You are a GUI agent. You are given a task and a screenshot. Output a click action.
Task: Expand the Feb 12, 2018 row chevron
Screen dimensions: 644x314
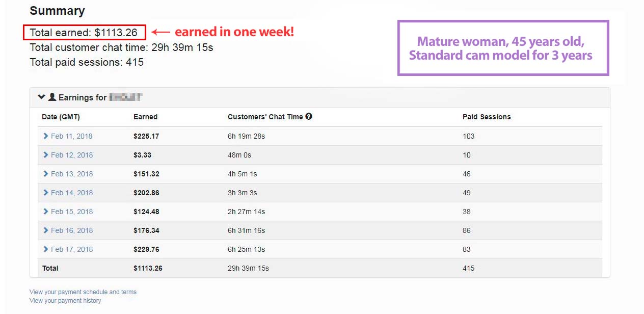[x=46, y=155]
